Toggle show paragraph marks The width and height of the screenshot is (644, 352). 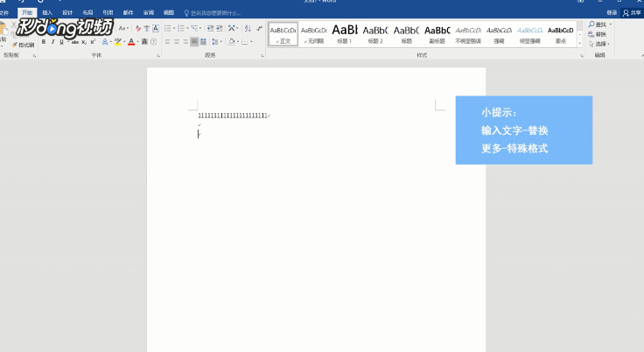click(259, 28)
